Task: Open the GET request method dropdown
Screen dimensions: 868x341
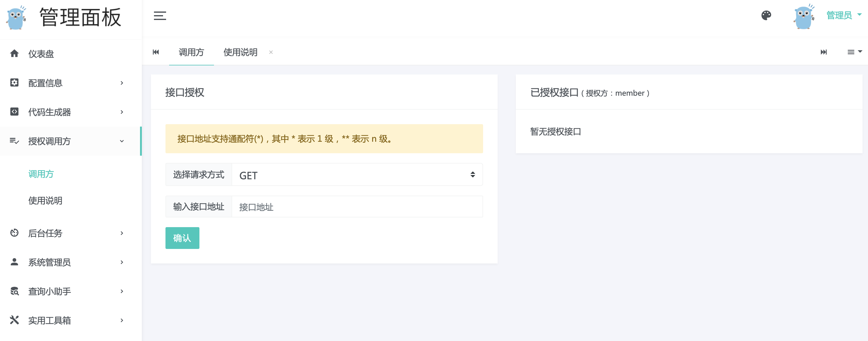Action: (357, 175)
